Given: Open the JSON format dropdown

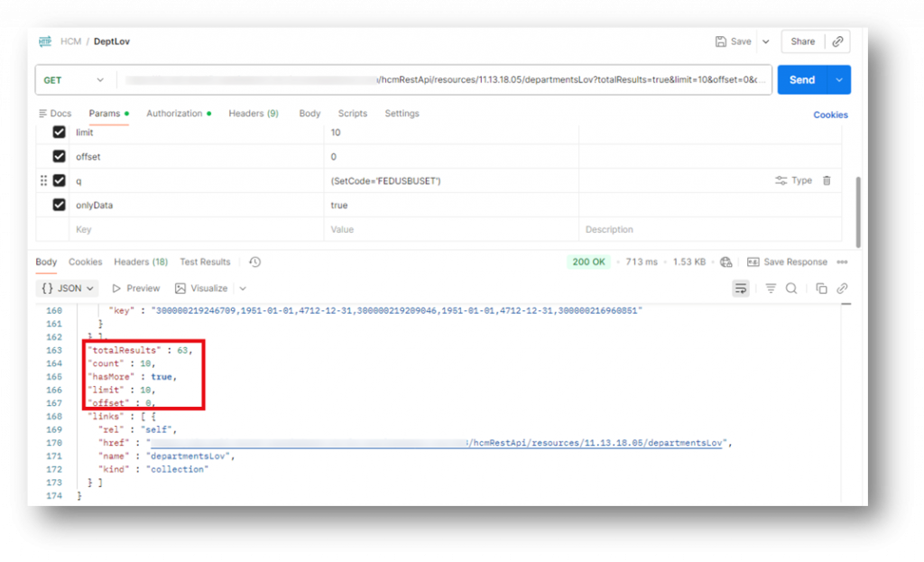Looking at the screenshot, I should pyautogui.click(x=67, y=288).
